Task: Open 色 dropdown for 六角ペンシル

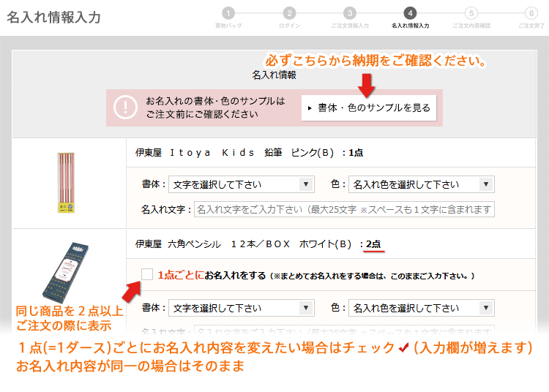Action: 421,308
